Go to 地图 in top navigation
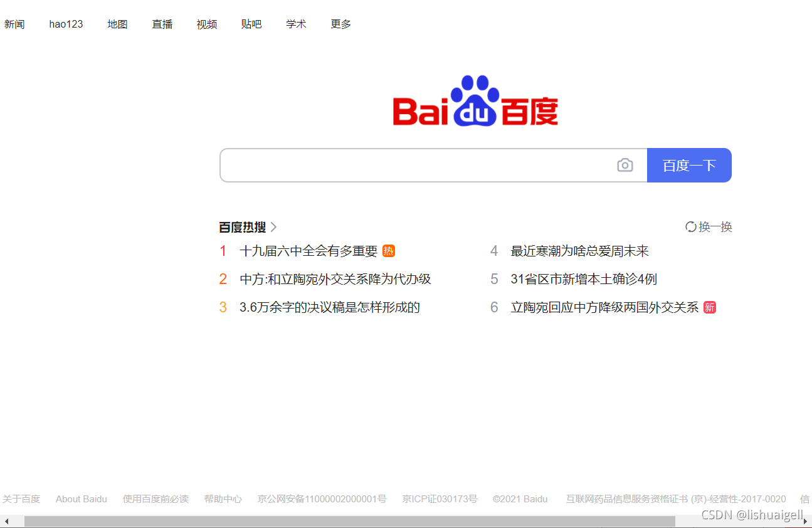The height and width of the screenshot is (528, 812). (x=117, y=24)
